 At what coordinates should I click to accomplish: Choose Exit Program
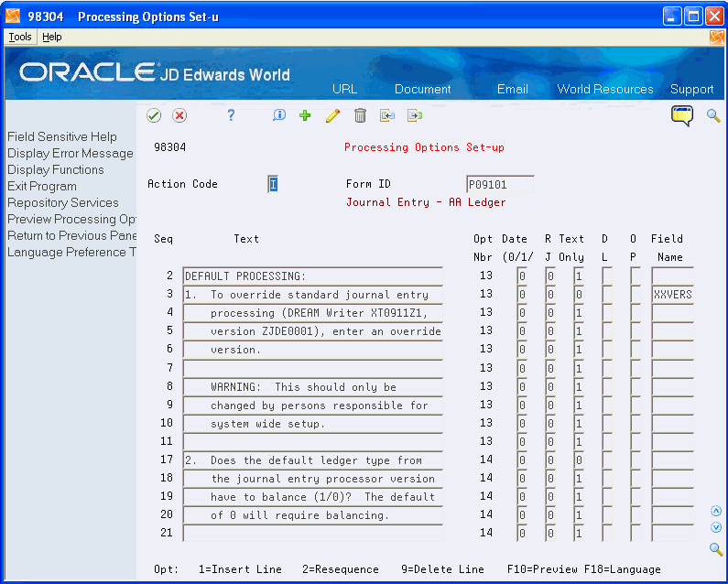point(42,186)
